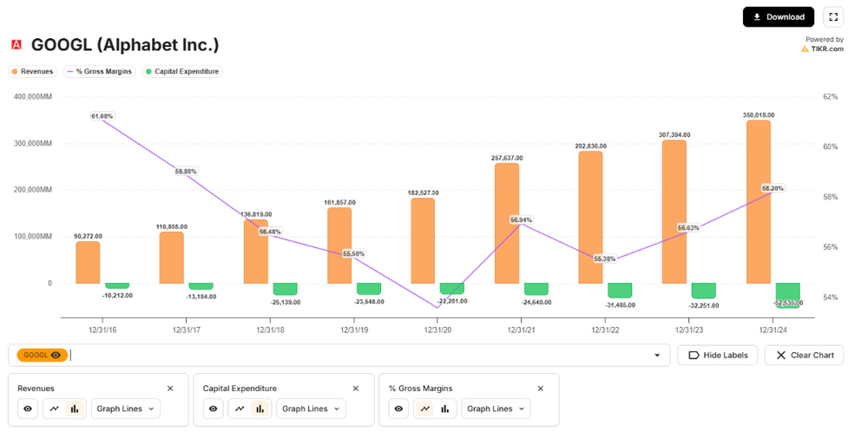Toggle visibility of GOOGL ticker chip
Image resolution: width=868 pixels, height=438 pixels.
click(x=56, y=355)
